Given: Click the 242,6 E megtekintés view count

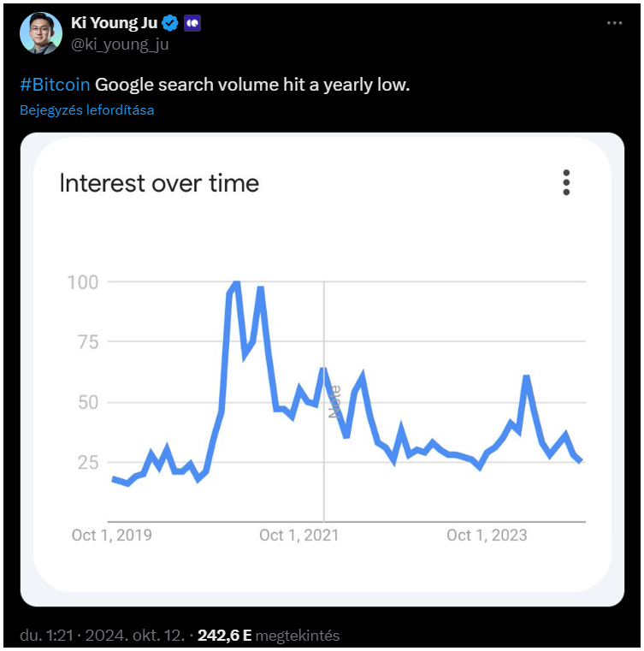Looking at the screenshot, I should (269, 636).
